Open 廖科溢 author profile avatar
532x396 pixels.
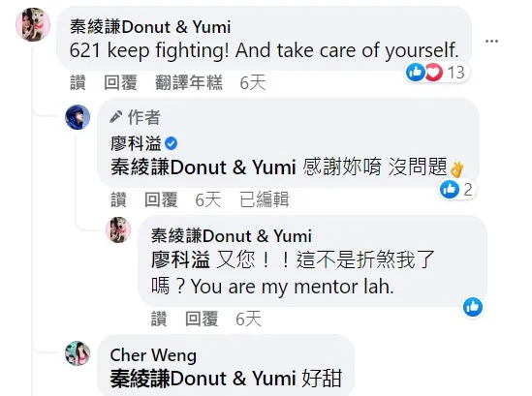click(78, 117)
